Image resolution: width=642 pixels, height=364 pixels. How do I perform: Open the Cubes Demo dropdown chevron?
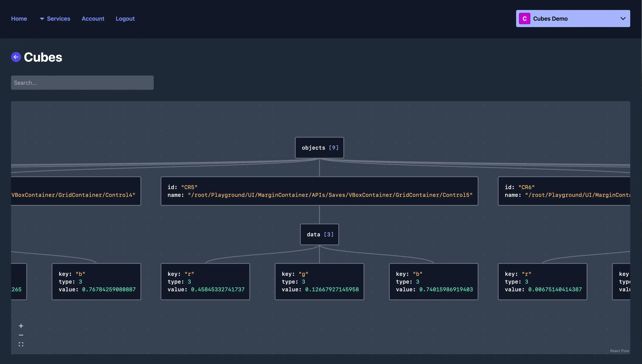tap(623, 19)
